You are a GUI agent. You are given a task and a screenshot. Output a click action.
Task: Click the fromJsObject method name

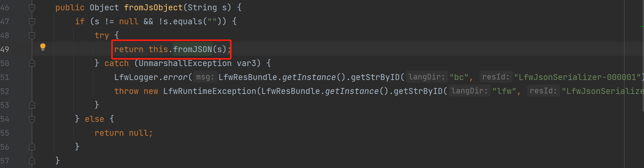tap(153, 8)
